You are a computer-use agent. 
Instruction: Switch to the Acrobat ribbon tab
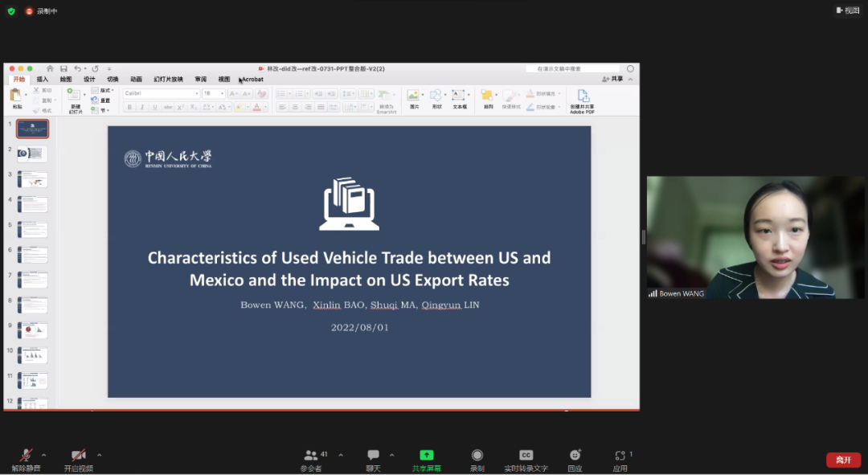click(x=252, y=79)
